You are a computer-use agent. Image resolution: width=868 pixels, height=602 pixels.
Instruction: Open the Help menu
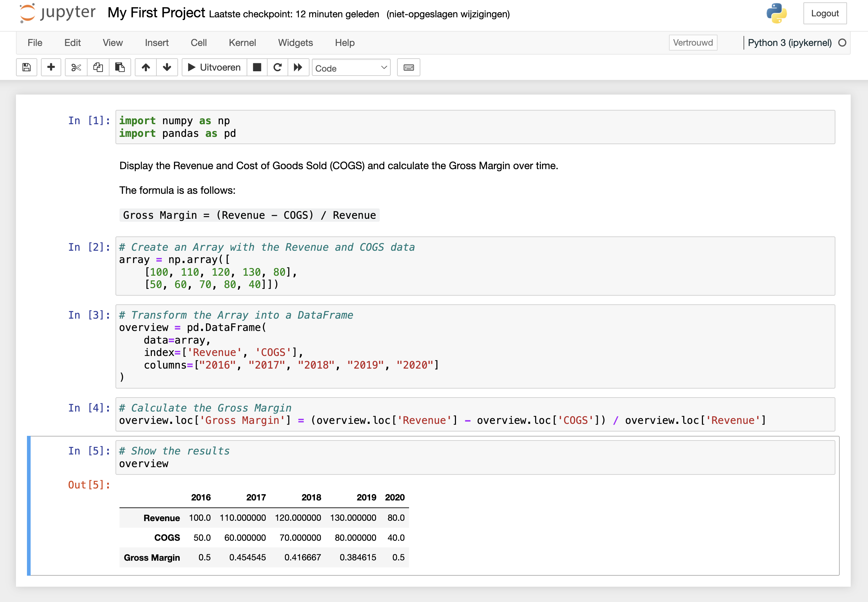point(344,43)
